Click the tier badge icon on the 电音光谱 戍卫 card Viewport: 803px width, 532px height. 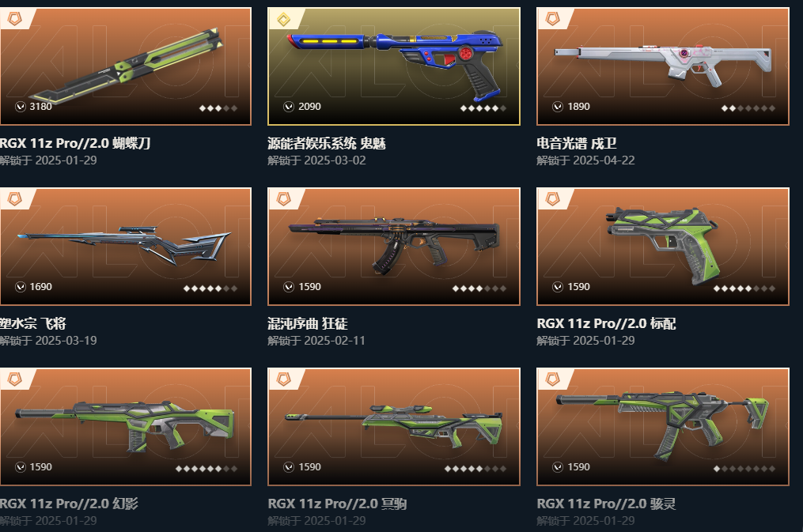552,20
